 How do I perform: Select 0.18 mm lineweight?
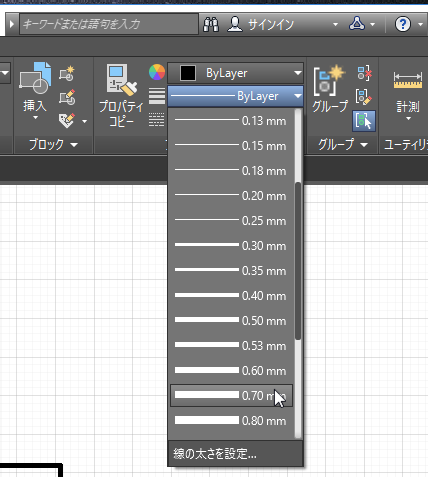point(231,171)
